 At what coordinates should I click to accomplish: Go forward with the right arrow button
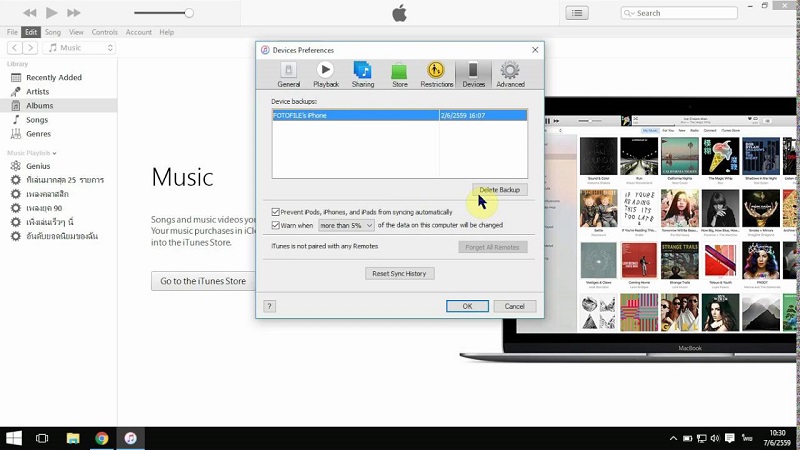(x=31, y=48)
